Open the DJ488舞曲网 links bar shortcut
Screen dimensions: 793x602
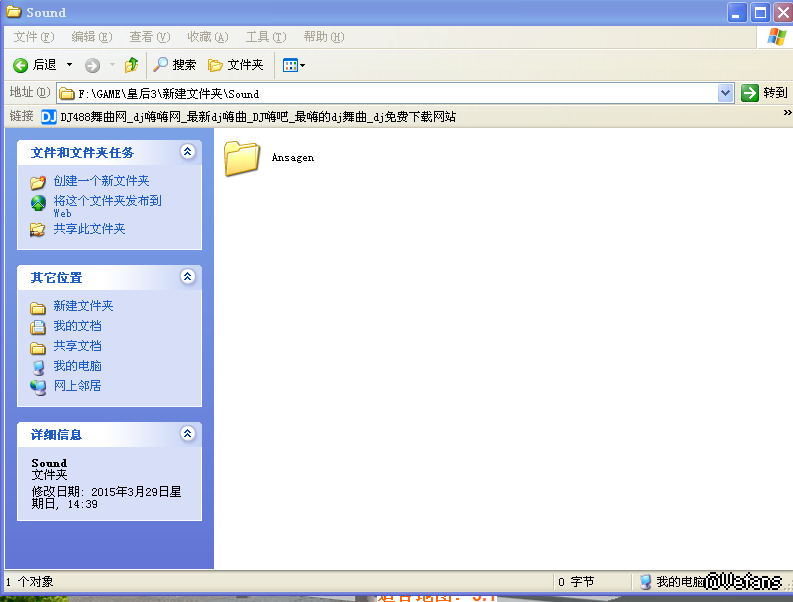248,117
